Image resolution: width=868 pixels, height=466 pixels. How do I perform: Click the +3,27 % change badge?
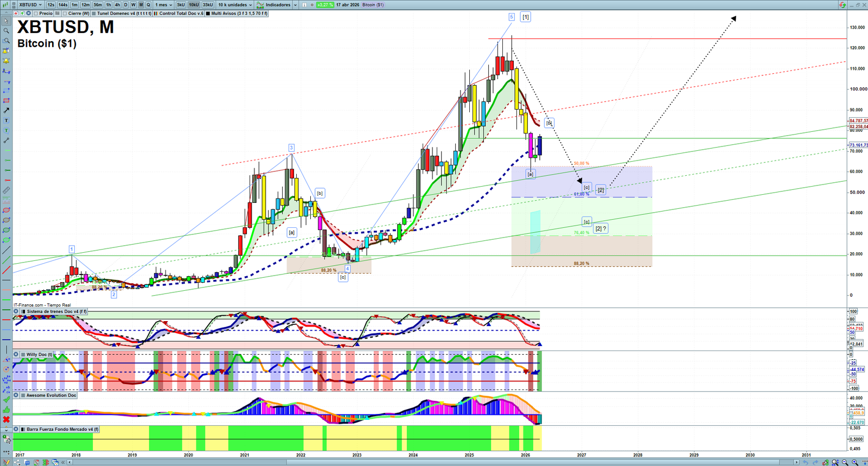pyautogui.click(x=325, y=5)
